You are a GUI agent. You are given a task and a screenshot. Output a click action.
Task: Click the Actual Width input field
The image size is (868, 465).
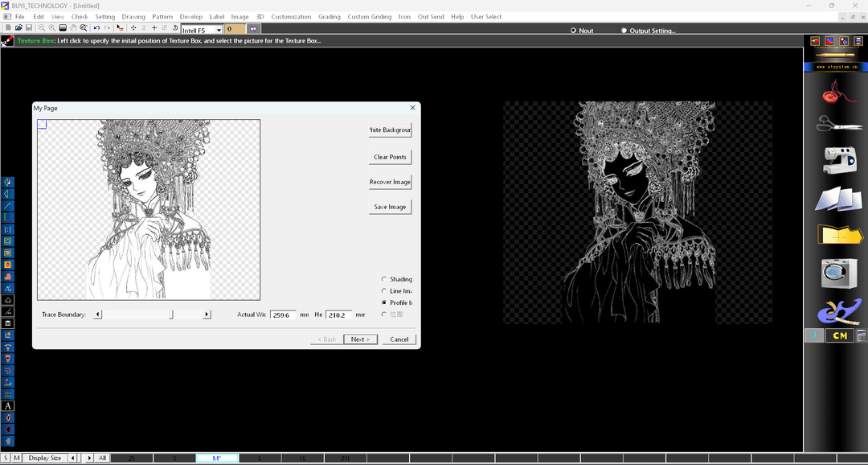[x=283, y=315]
